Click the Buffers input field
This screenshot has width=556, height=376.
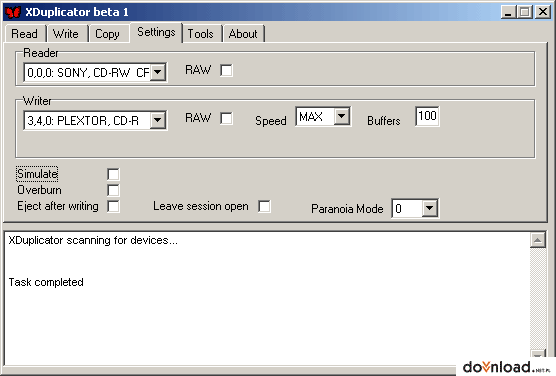(427, 116)
